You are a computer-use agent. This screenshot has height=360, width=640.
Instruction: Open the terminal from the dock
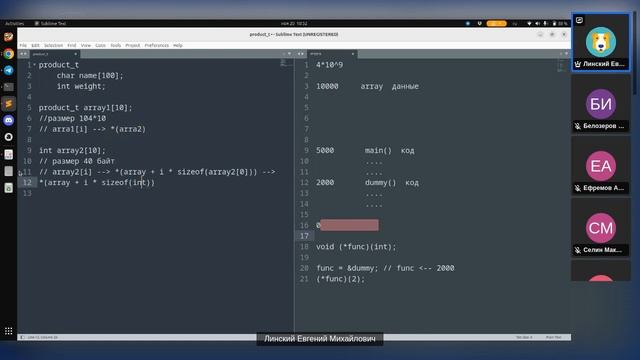[x=9, y=87]
